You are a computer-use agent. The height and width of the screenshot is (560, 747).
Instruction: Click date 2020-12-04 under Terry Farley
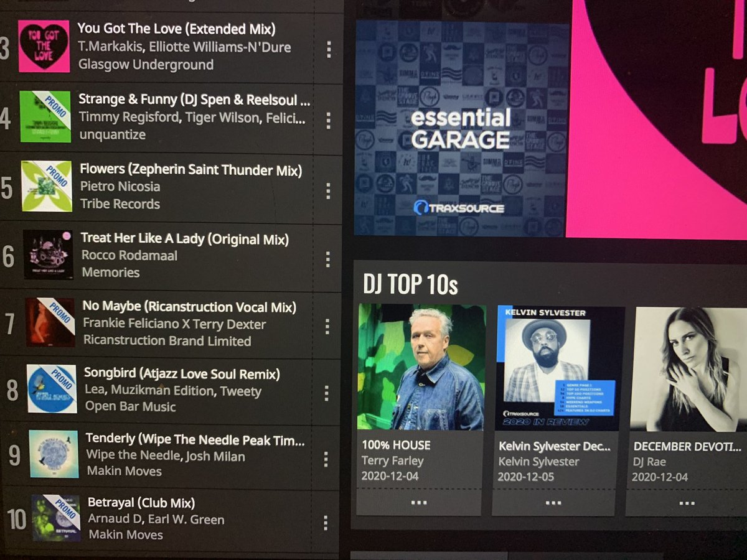coord(390,477)
